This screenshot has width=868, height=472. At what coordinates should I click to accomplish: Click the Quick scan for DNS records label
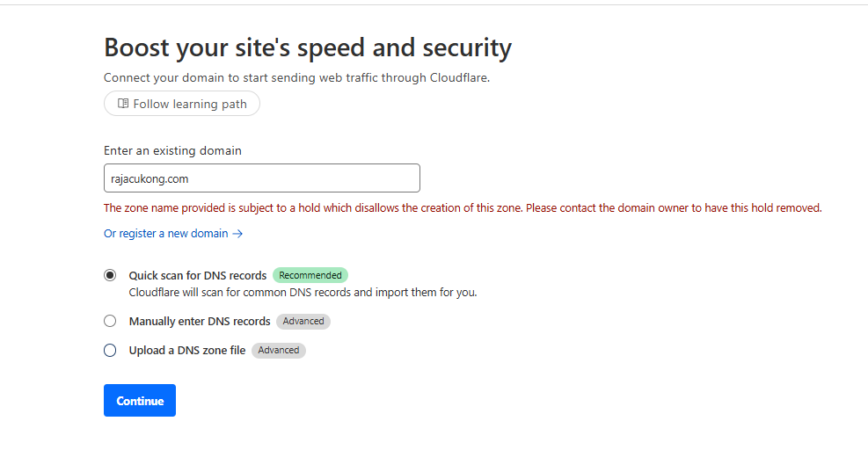(198, 276)
